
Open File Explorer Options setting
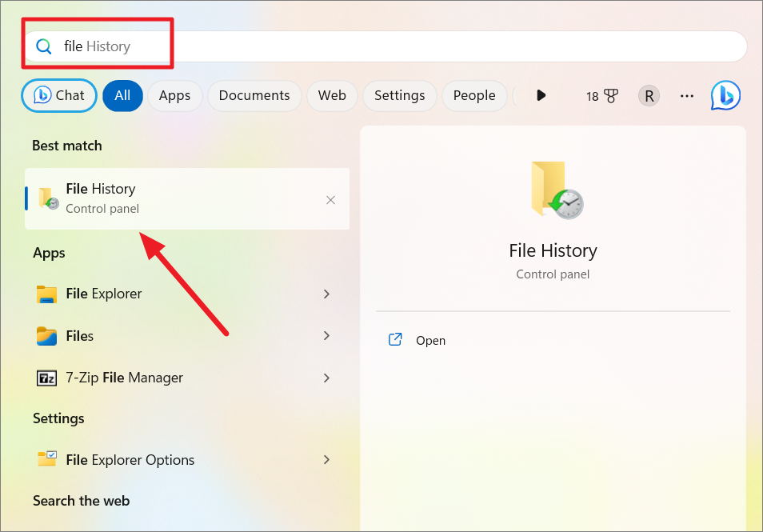[x=187, y=460]
